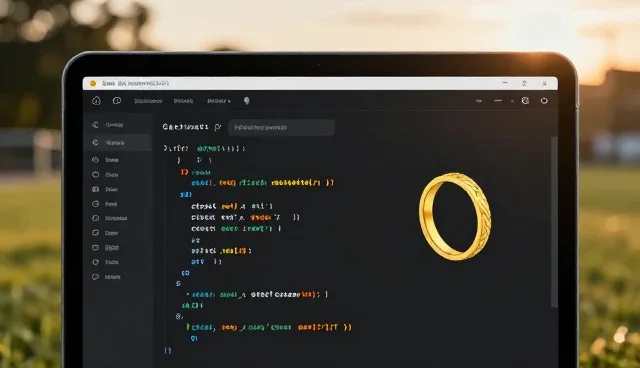Open the speech bubble icon beside home

[117, 100]
